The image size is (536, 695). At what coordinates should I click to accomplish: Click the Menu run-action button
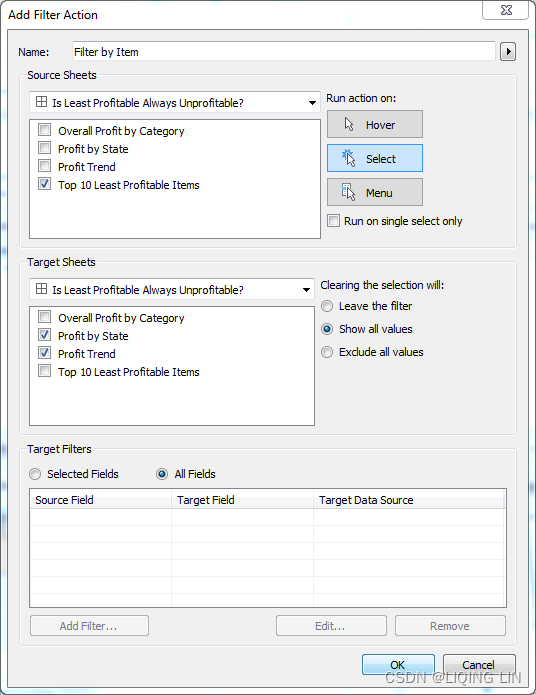(375, 192)
